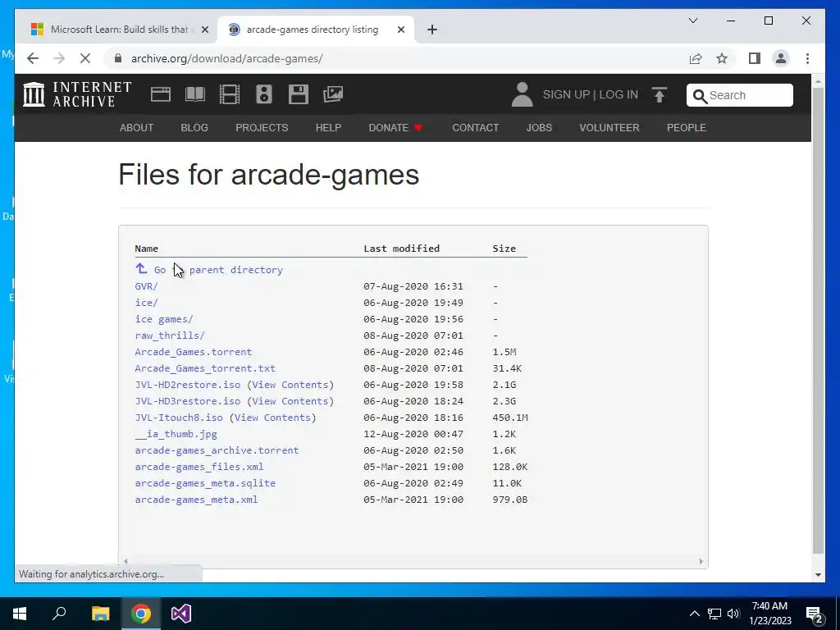Image resolution: width=840 pixels, height=630 pixels.
Task: Open arcade-games_meta.xml
Action: click(196, 500)
